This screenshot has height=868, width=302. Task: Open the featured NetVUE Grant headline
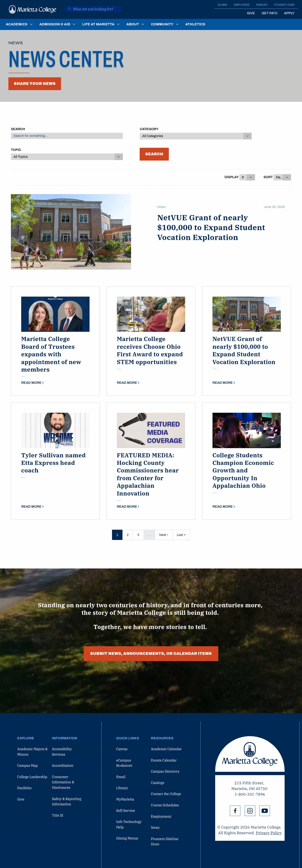pyautogui.click(x=211, y=227)
